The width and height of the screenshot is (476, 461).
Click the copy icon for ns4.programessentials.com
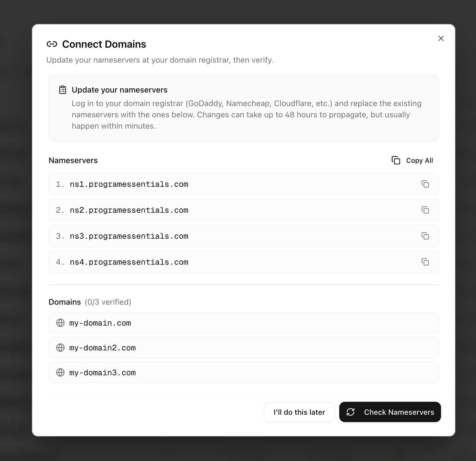[425, 262]
